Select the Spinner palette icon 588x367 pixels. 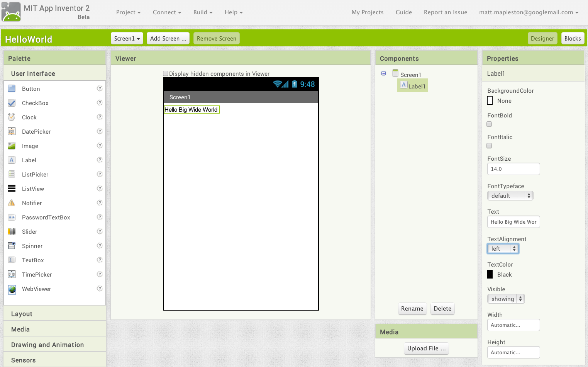pos(12,246)
